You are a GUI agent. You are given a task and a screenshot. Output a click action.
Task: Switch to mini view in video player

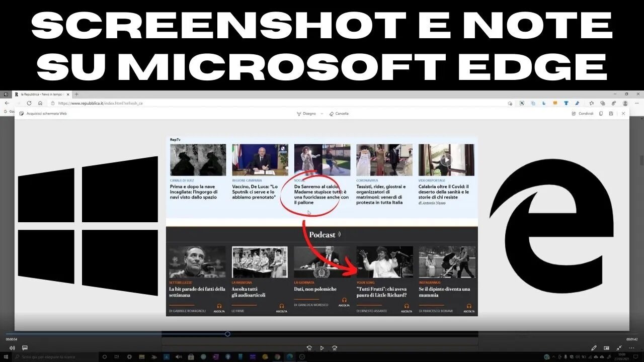606,348
